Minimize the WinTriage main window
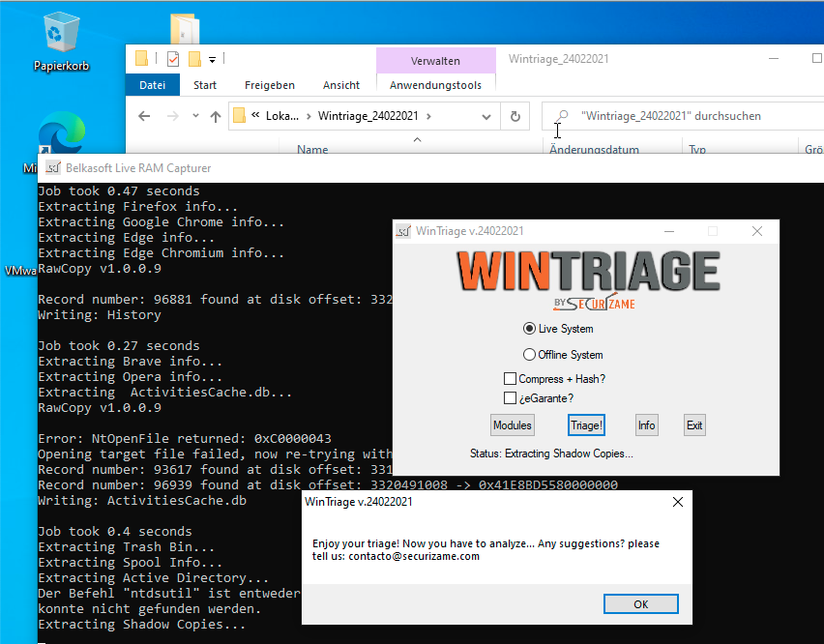The height and width of the screenshot is (644, 824). tap(669, 231)
